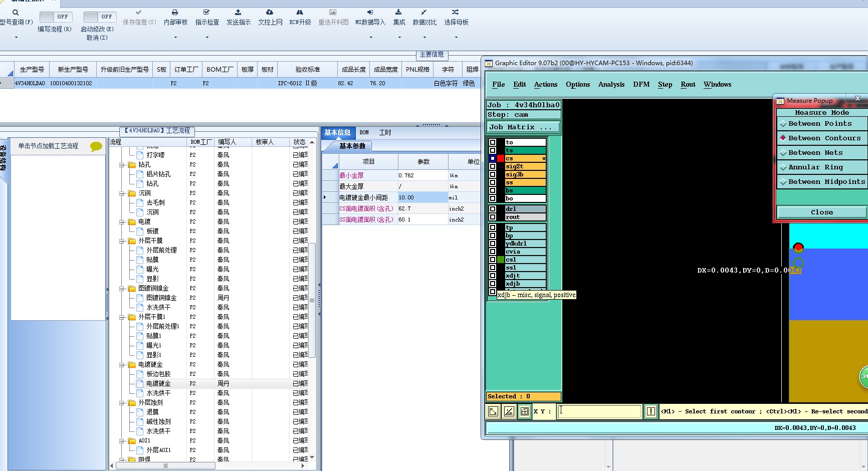Click the grid snap icon beside X Y
Screen dimensions: 868x471
pos(525,411)
